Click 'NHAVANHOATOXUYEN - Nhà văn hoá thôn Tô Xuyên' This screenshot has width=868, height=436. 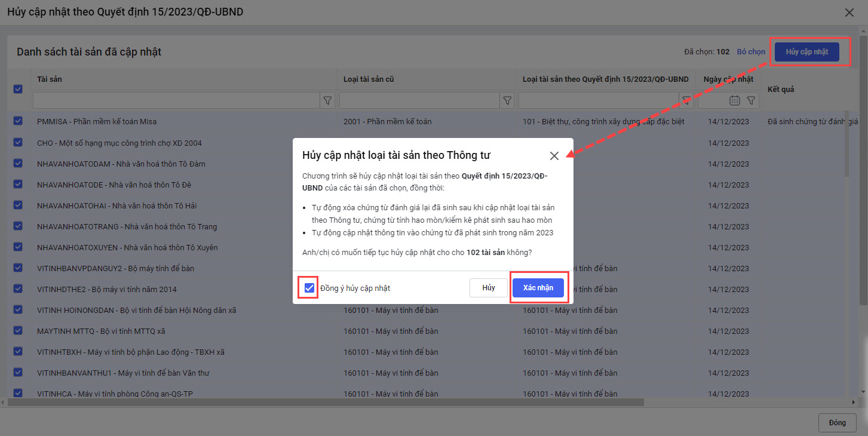click(127, 247)
